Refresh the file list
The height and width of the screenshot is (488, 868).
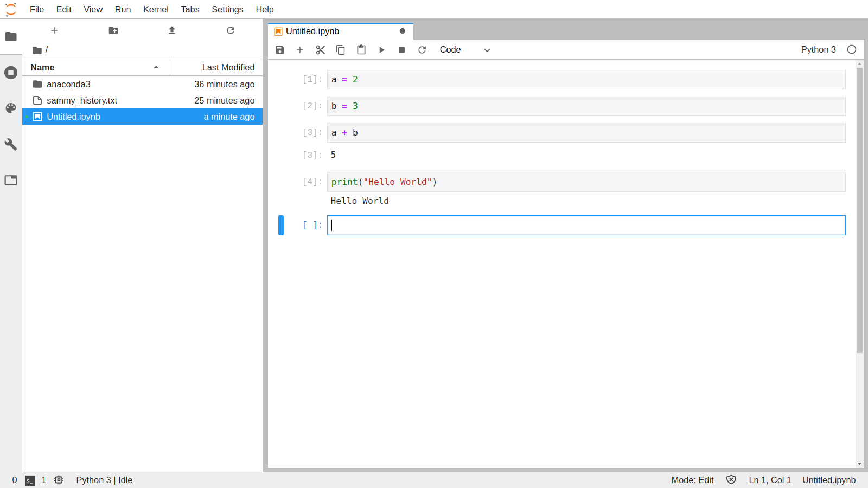pyautogui.click(x=231, y=30)
